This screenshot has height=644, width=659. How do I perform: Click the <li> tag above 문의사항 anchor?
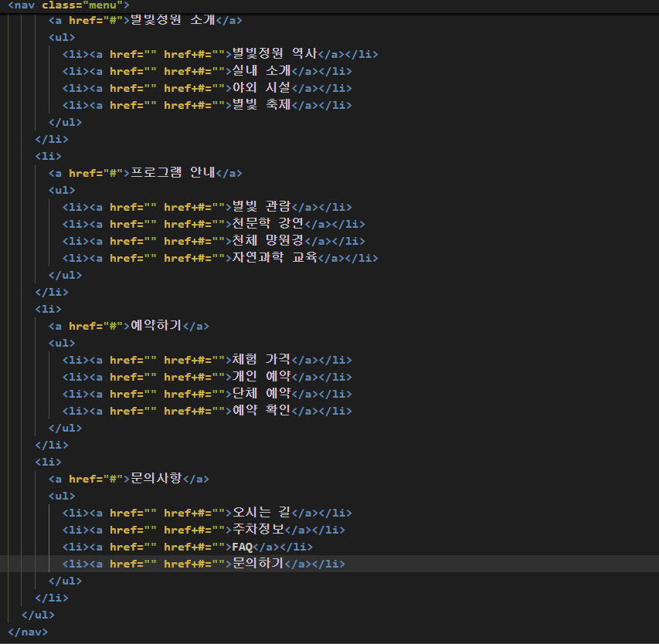[49, 462]
